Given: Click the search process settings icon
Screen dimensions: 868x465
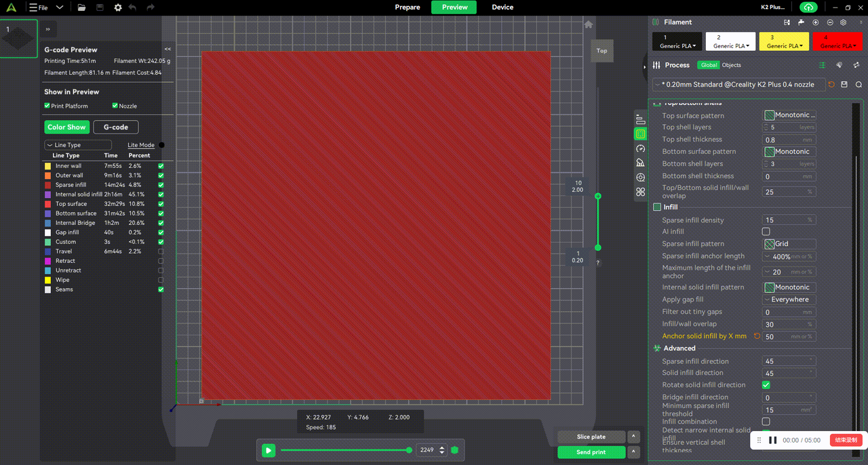Looking at the screenshot, I should [859, 85].
